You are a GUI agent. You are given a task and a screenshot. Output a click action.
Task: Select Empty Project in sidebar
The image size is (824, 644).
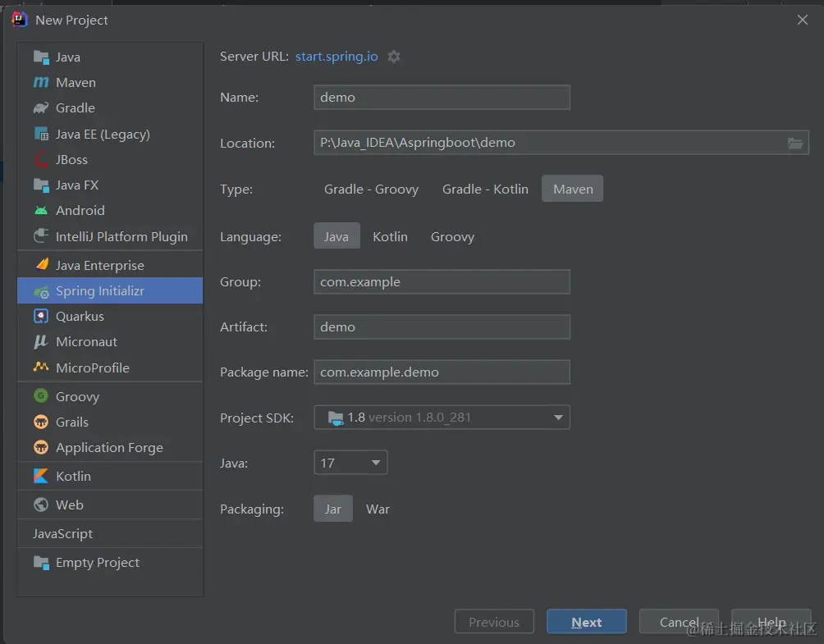[x=110, y=563]
